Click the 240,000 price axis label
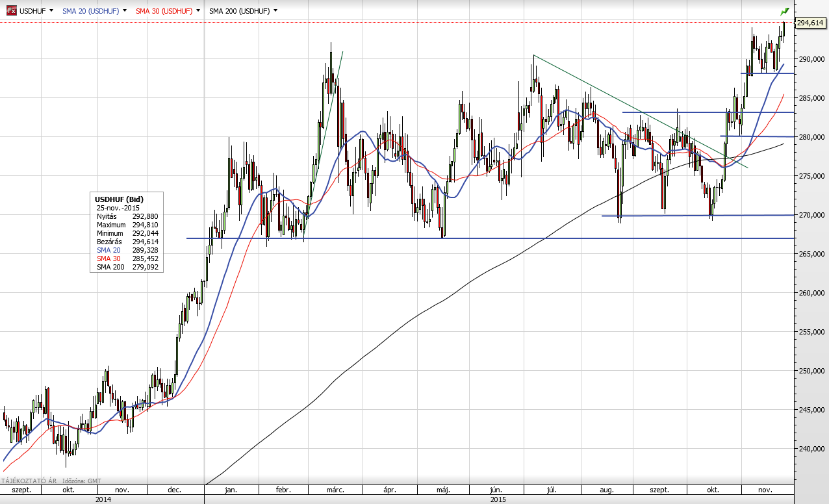This screenshot has width=829, height=504. pyautogui.click(x=811, y=449)
